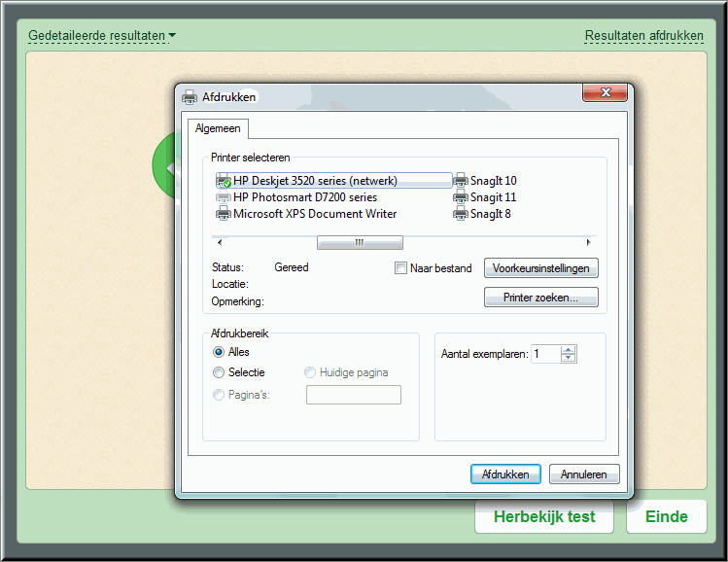
Task: Switch to the Algemeen tab
Action: point(218,128)
